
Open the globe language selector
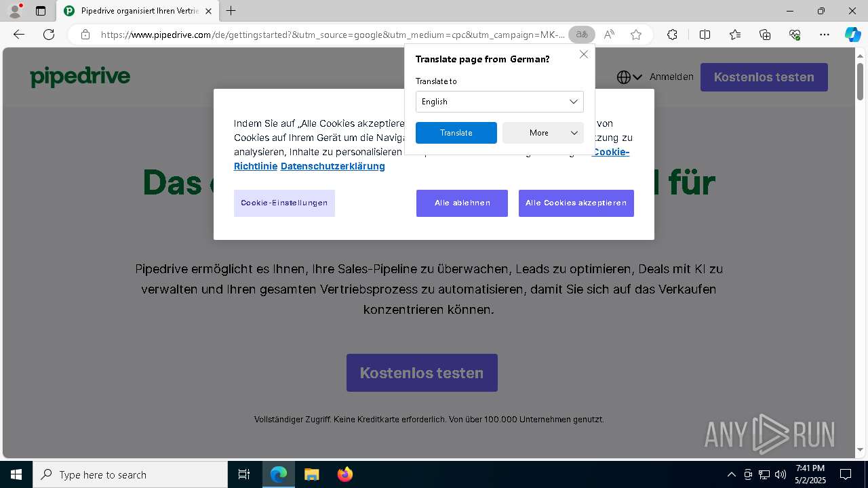(x=629, y=77)
